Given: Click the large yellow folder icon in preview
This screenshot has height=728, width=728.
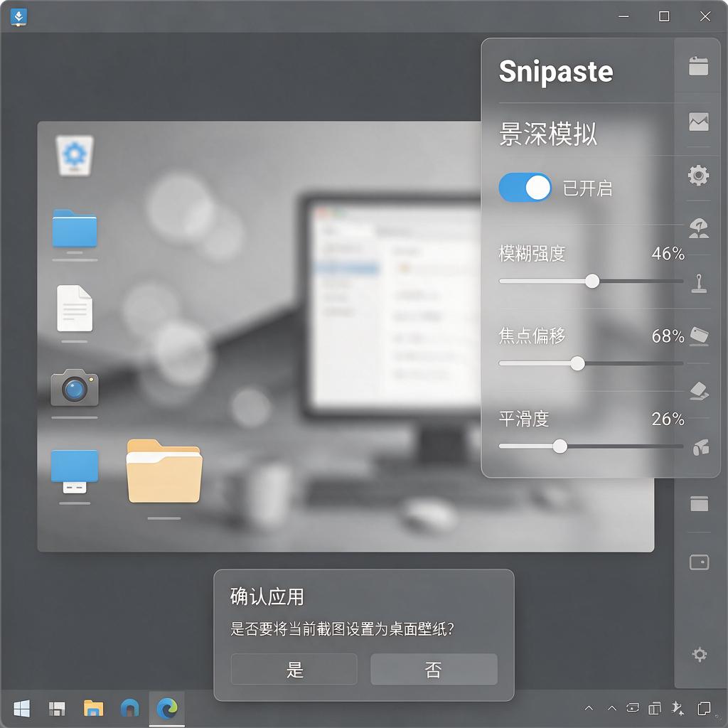Looking at the screenshot, I should click(164, 471).
